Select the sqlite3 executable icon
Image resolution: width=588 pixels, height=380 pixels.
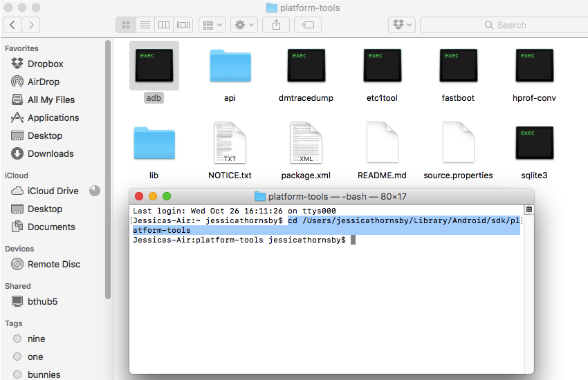pyautogui.click(x=535, y=143)
